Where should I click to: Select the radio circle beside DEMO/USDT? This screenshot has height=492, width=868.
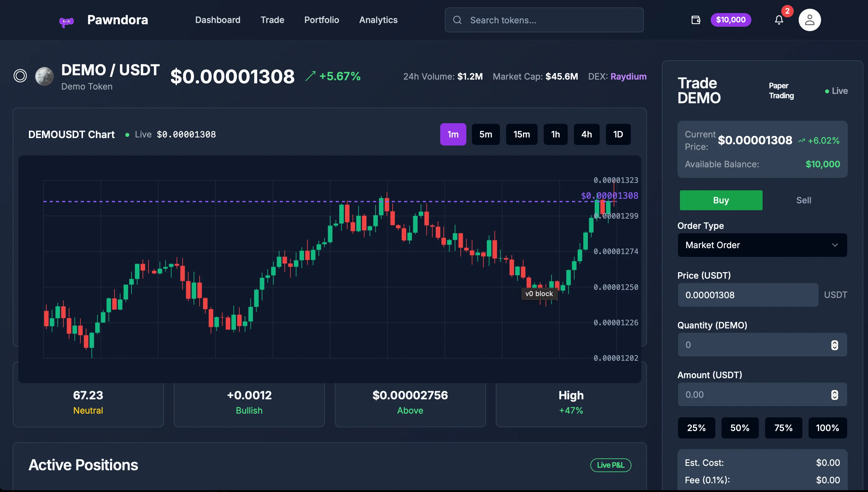(20, 76)
